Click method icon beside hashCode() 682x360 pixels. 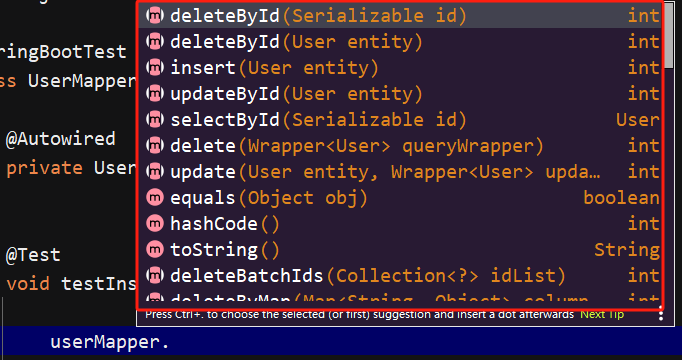pyautogui.click(x=155, y=224)
